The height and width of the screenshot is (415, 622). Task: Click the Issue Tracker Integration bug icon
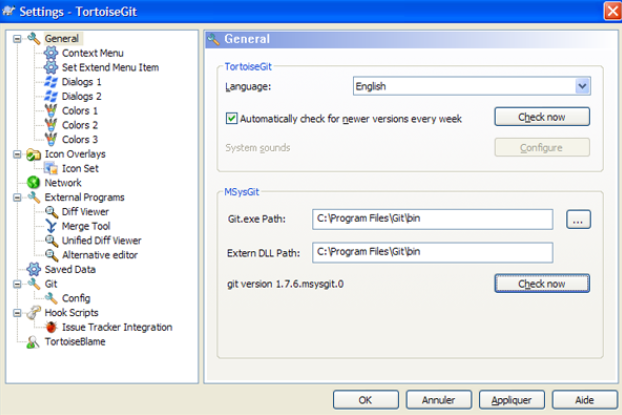tap(51, 327)
